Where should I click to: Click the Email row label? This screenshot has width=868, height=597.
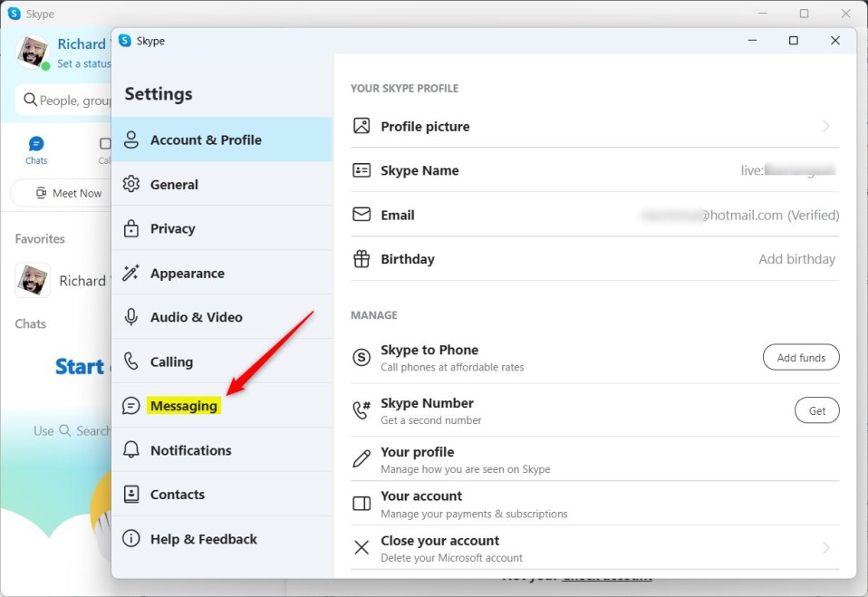(x=398, y=215)
